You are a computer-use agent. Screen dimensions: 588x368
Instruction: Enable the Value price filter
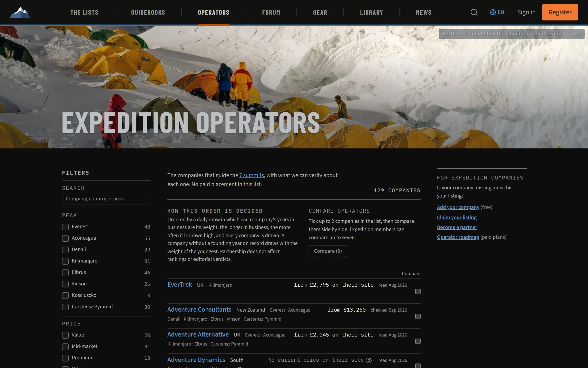coord(65,335)
